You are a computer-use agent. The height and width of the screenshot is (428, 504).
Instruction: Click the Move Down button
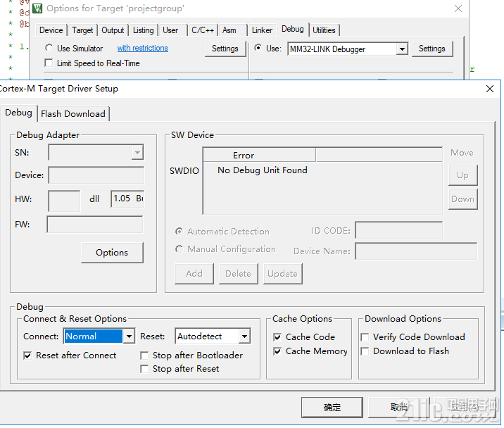(x=463, y=199)
